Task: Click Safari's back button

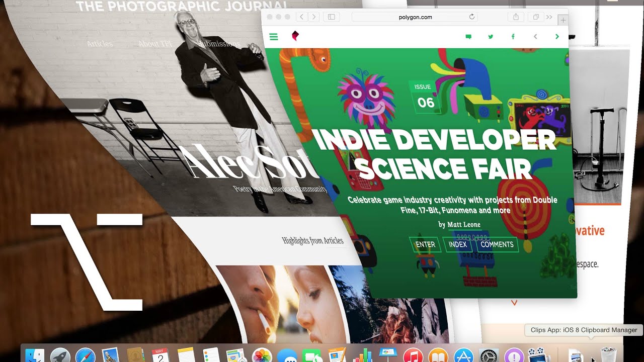Action: [x=302, y=17]
